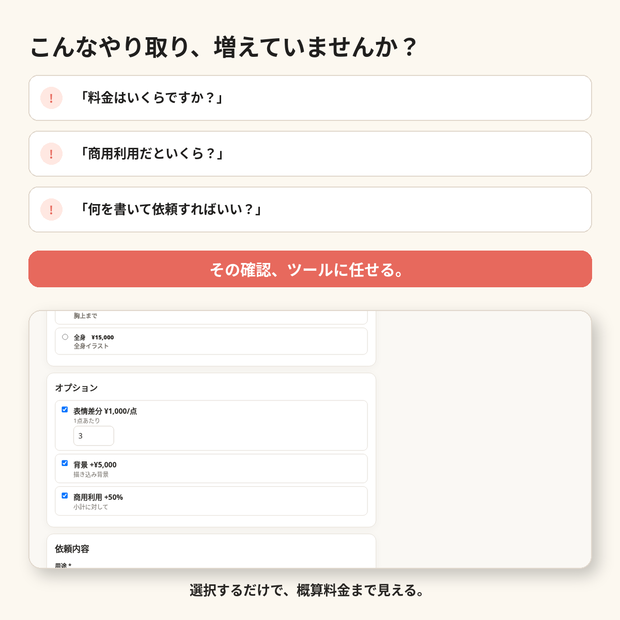
Task: Click the 「商用利用だといくら？」 question text
Action: coord(152,153)
